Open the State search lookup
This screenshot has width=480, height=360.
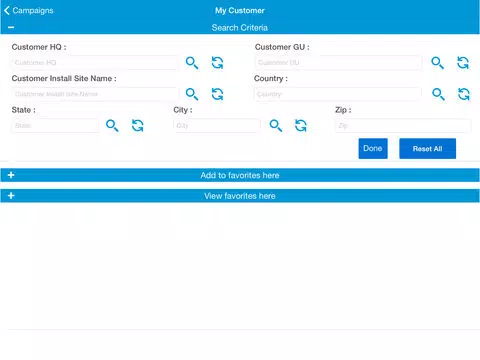[x=112, y=125]
